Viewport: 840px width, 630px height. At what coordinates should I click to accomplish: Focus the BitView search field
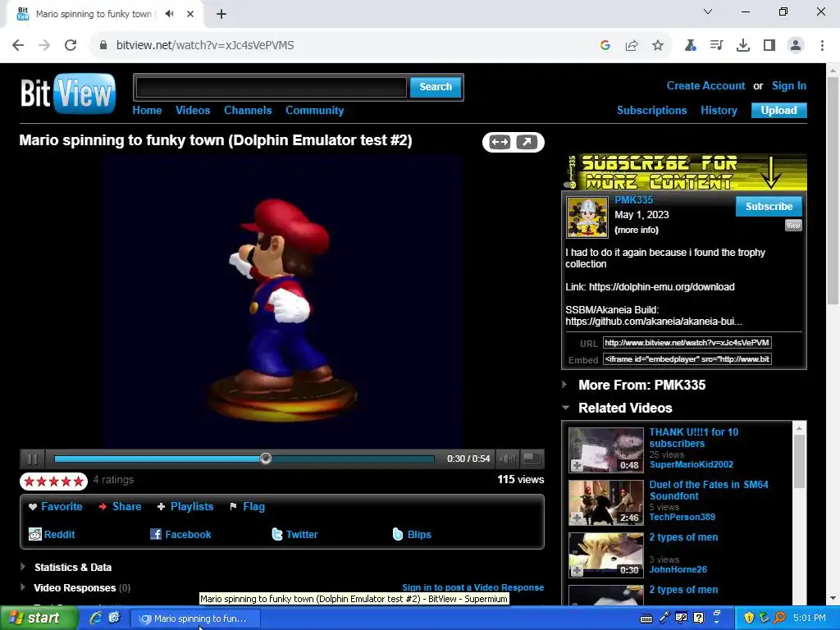click(271, 87)
